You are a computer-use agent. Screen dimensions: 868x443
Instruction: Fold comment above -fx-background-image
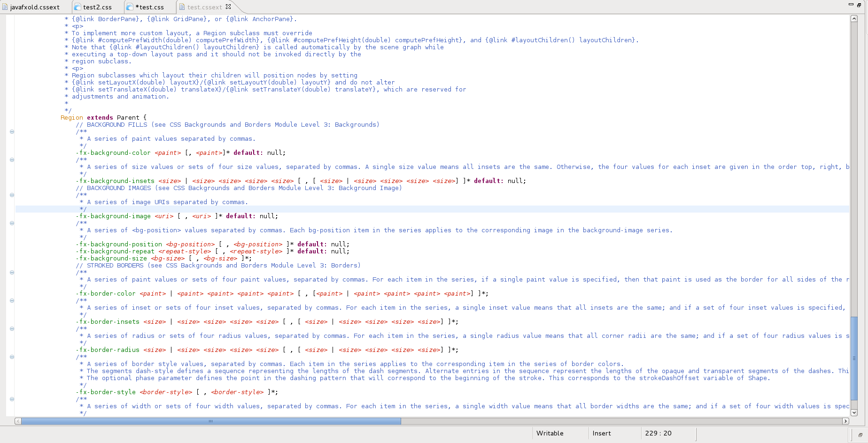pos(12,195)
